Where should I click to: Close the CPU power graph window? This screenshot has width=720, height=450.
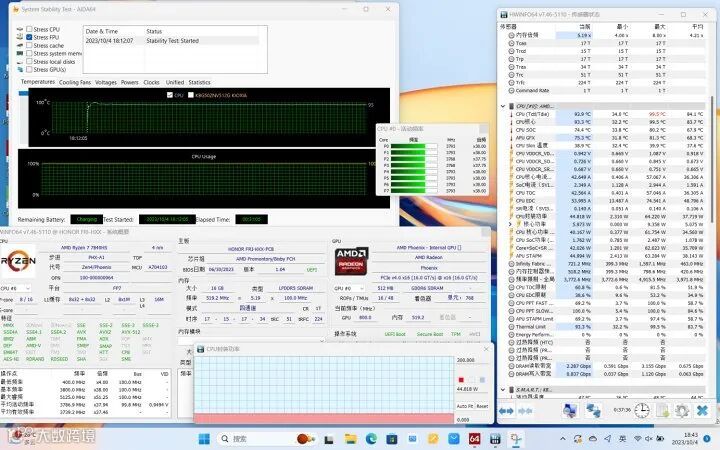(486, 349)
